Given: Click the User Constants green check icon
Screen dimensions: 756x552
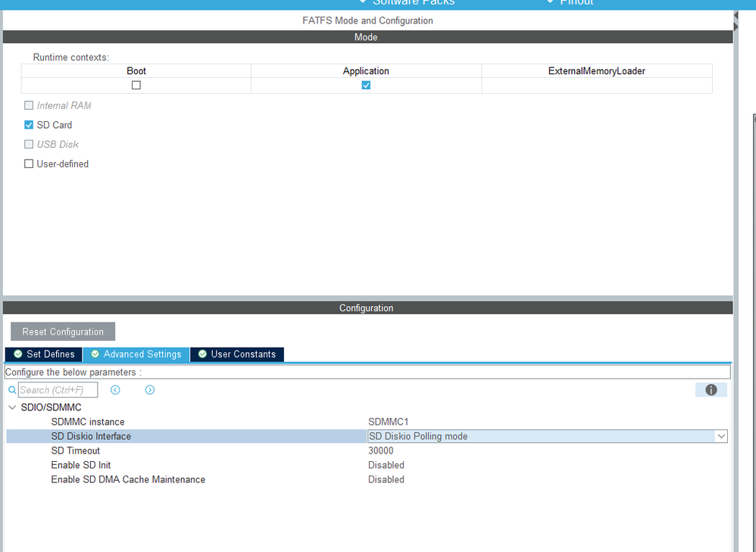Looking at the screenshot, I should (x=202, y=354).
